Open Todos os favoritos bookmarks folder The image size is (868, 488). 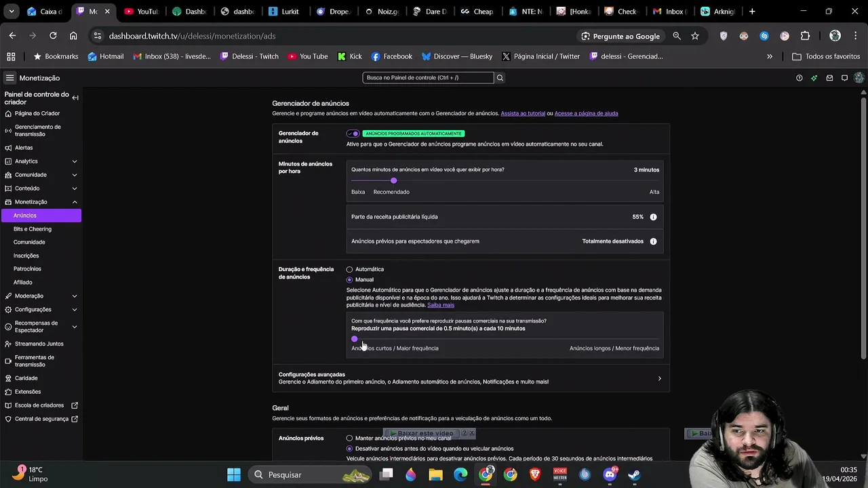(x=826, y=57)
